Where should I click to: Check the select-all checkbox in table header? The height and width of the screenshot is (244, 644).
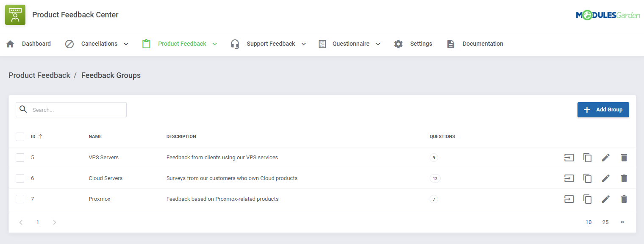(20, 136)
